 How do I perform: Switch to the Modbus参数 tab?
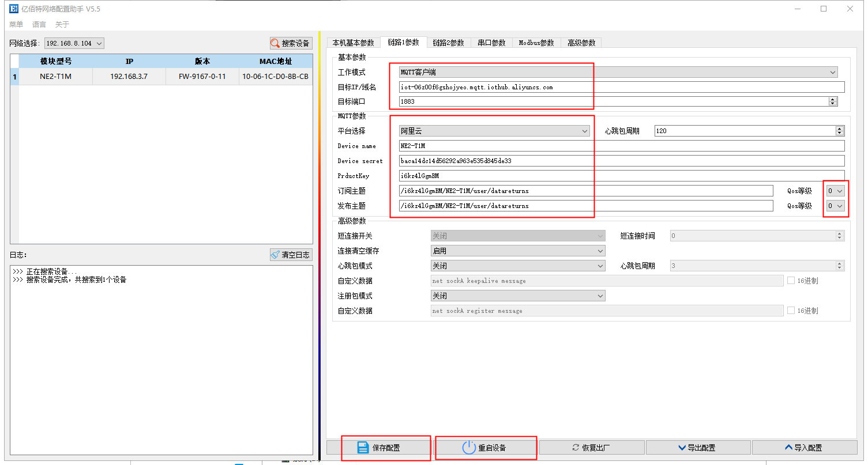(x=536, y=43)
